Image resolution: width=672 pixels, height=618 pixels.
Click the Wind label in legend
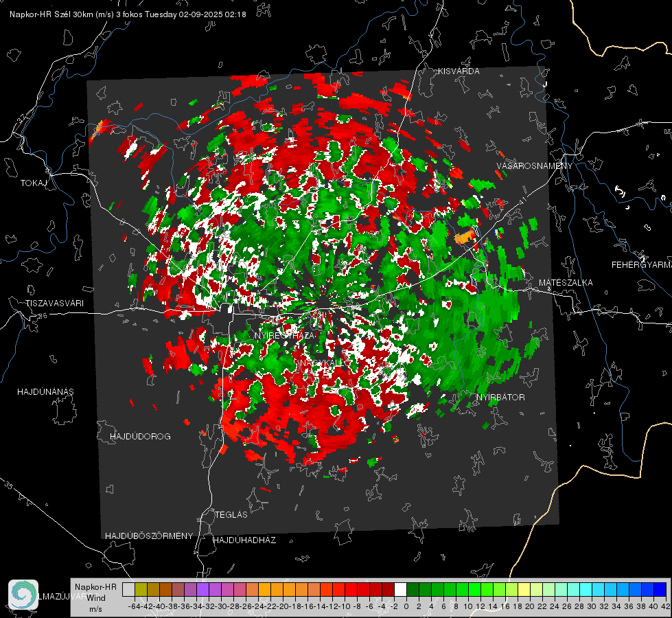pyautogui.click(x=96, y=597)
